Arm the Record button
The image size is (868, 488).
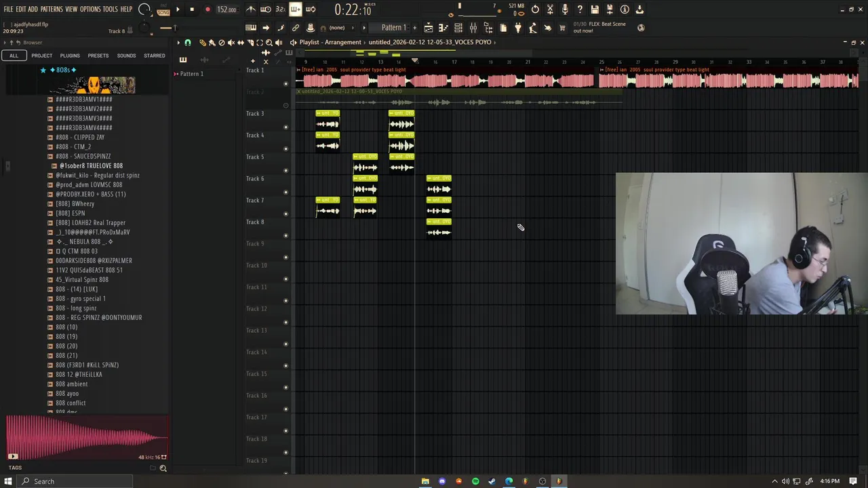click(x=208, y=9)
